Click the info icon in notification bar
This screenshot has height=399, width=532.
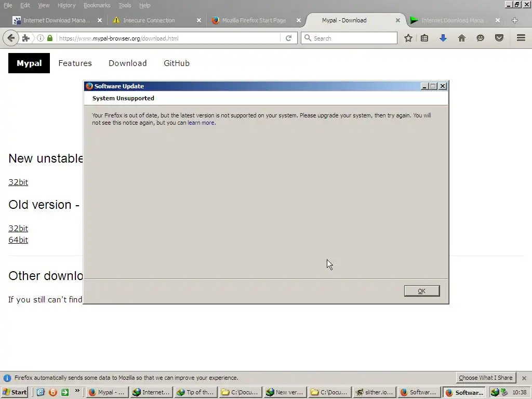pyautogui.click(x=7, y=378)
